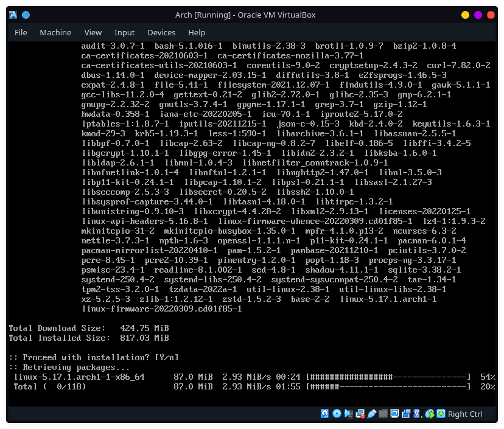Click the '20%' progress percentage

pyautogui.click(x=488, y=386)
